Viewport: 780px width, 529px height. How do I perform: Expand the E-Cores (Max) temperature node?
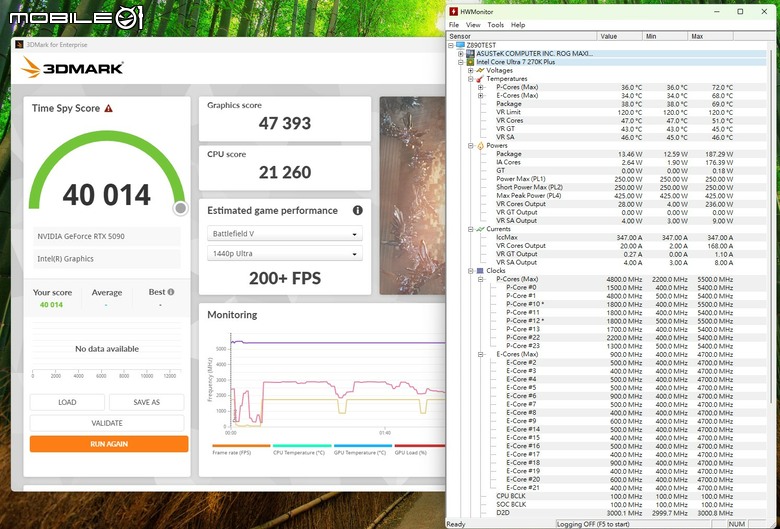point(481,96)
